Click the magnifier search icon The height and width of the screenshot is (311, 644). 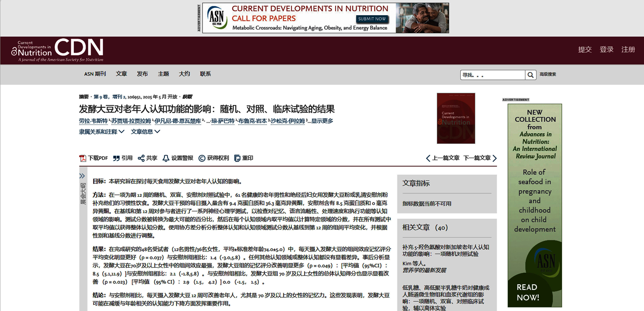coord(531,75)
